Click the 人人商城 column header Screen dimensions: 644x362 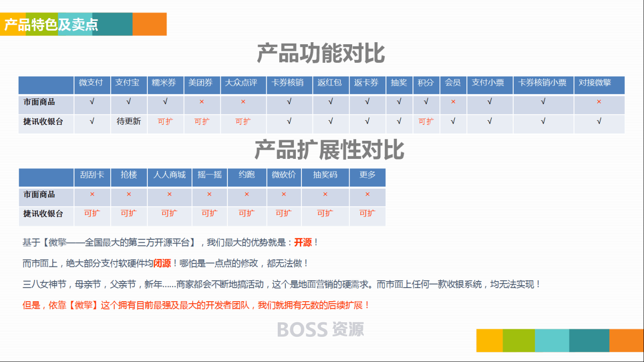point(170,177)
